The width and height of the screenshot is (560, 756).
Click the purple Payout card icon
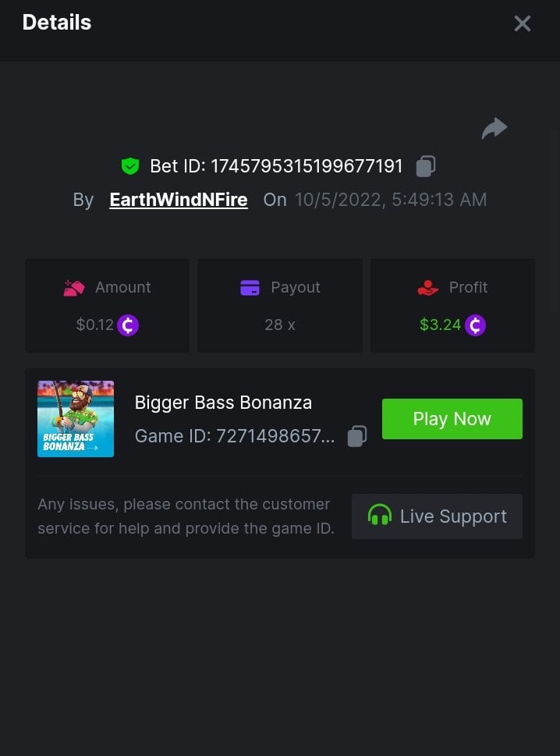[250, 288]
